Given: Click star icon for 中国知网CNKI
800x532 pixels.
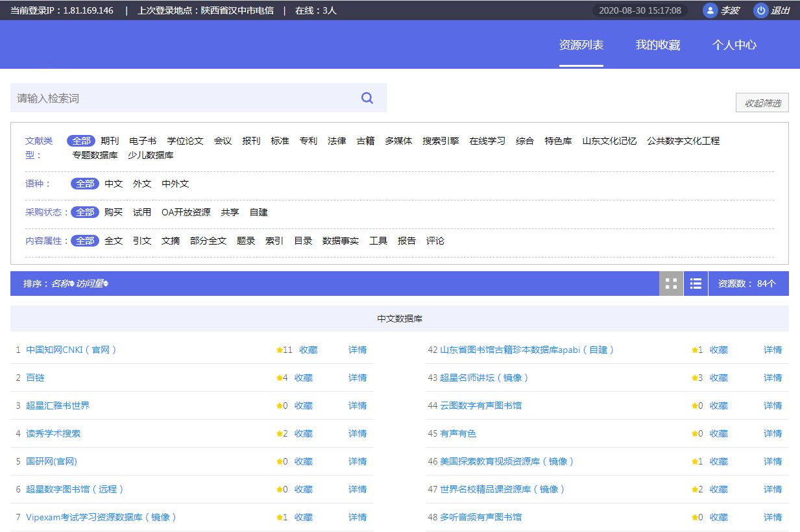Looking at the screenshot, I should click(x=280, y=350).
